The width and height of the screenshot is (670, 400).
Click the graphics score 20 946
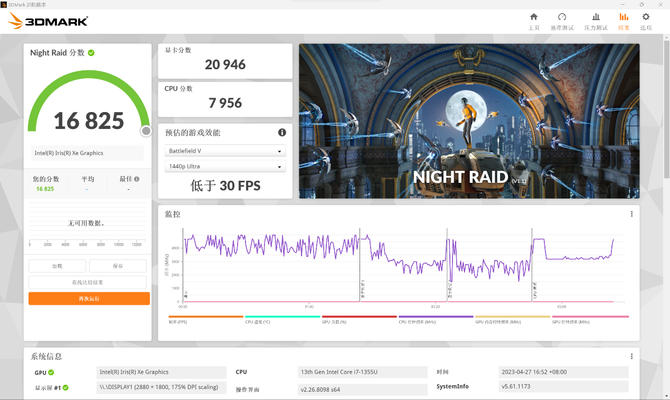coord(225,65)
